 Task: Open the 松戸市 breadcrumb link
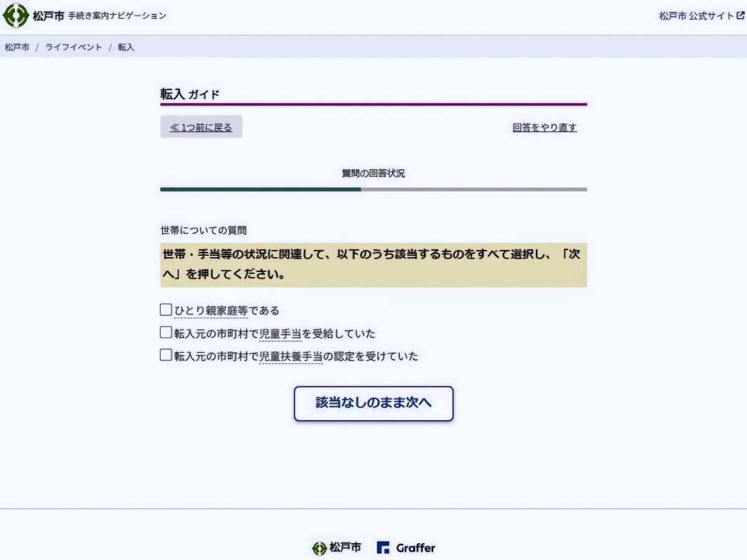point(17,47)
